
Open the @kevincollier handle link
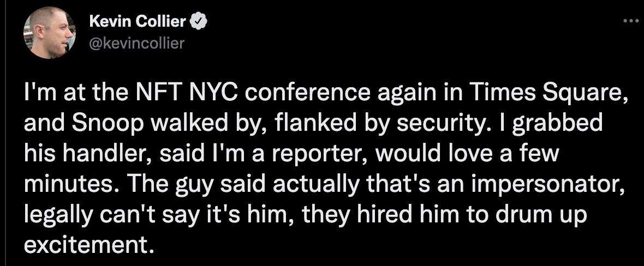[x=136, y=44]
